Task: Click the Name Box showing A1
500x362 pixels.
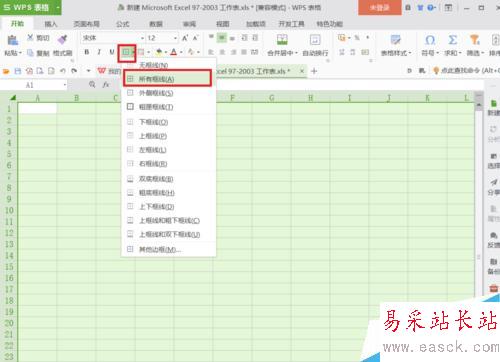Action: [33, 85]
